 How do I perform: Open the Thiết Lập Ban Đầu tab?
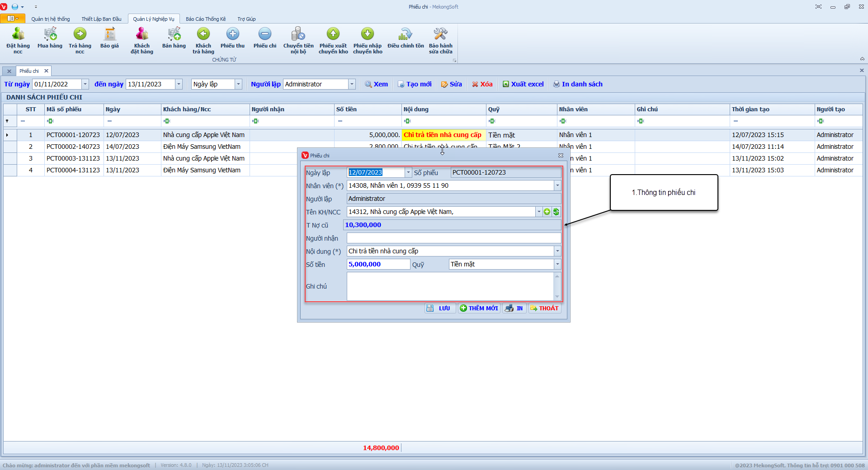click(x=101, y=19)
